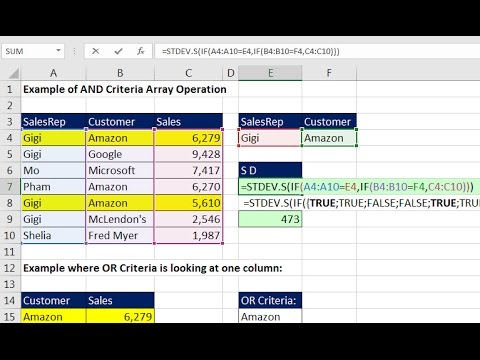Select cell A6 containing Mo

click(x=53, y=170)
